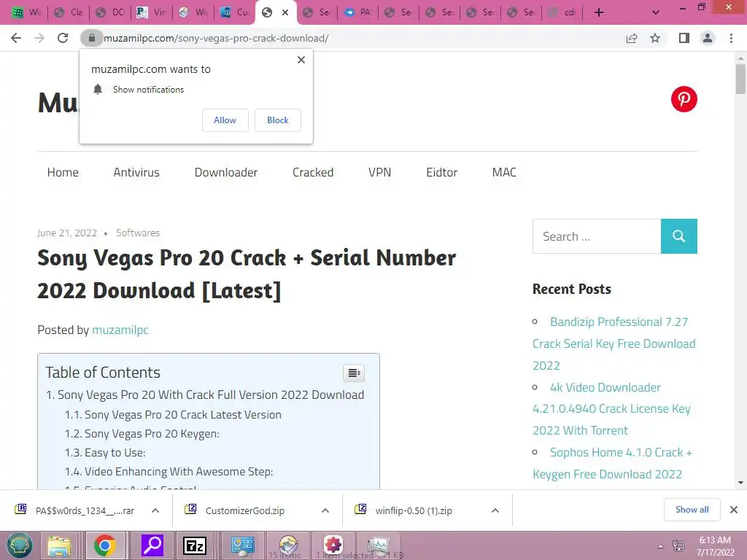Image resolution: width=747 pixels, height=560 pixels.
Task: Close the active muzamilpc tab
Action: pos(285,12)
